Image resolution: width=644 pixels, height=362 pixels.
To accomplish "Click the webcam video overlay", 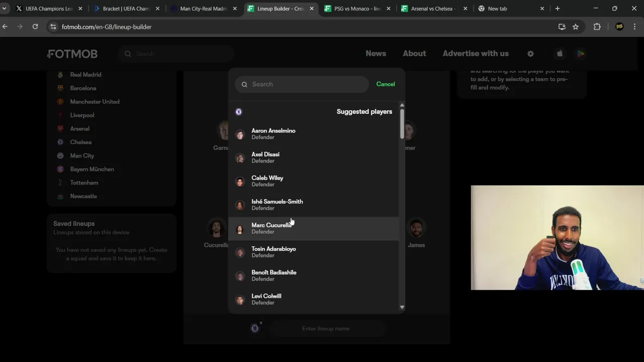I will point(557,237).
